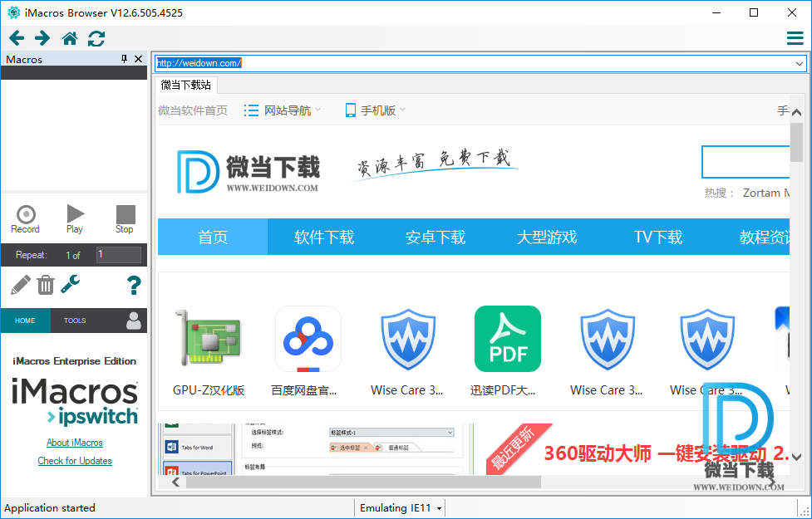
Task: Open the hamburger menu icon
Action: coord(795,38)
